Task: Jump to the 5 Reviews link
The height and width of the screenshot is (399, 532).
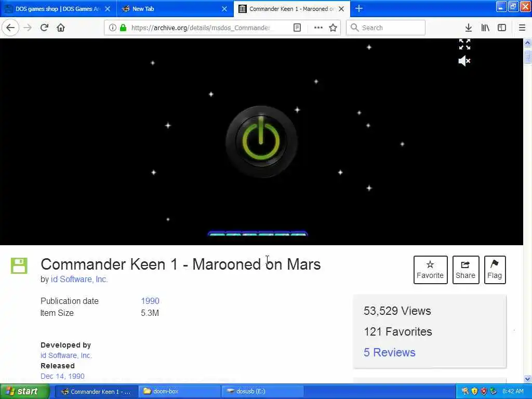Action: pyautogui.click(x=390, y=352)
